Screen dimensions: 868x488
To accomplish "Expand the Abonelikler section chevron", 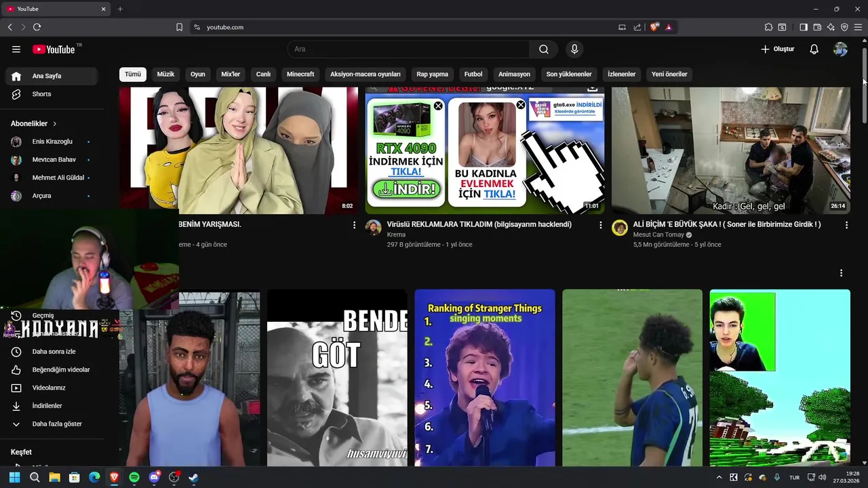I will pos(54,123).
